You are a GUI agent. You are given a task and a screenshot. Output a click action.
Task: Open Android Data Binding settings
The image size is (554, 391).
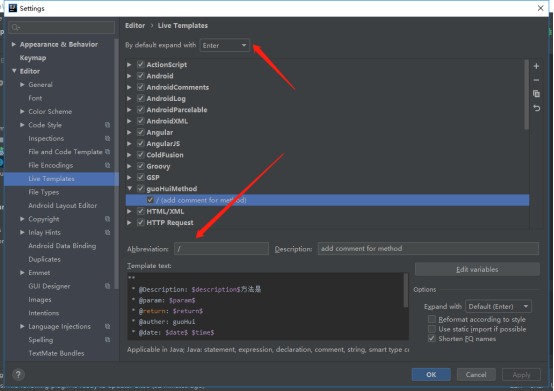click(62, 245)
